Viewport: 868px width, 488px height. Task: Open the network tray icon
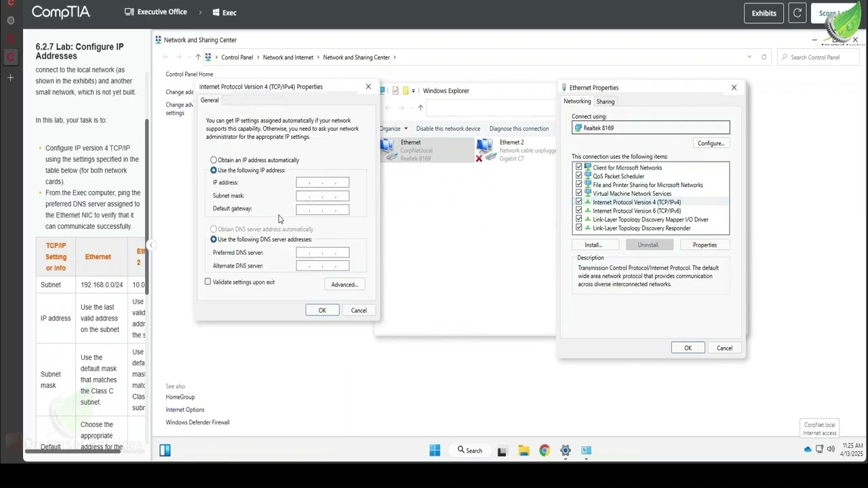pyautogui.click(x=819, y=449)
